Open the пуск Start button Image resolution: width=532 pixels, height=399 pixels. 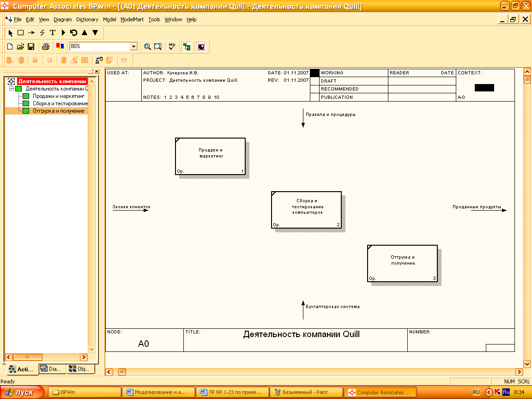tap(22, 392)
